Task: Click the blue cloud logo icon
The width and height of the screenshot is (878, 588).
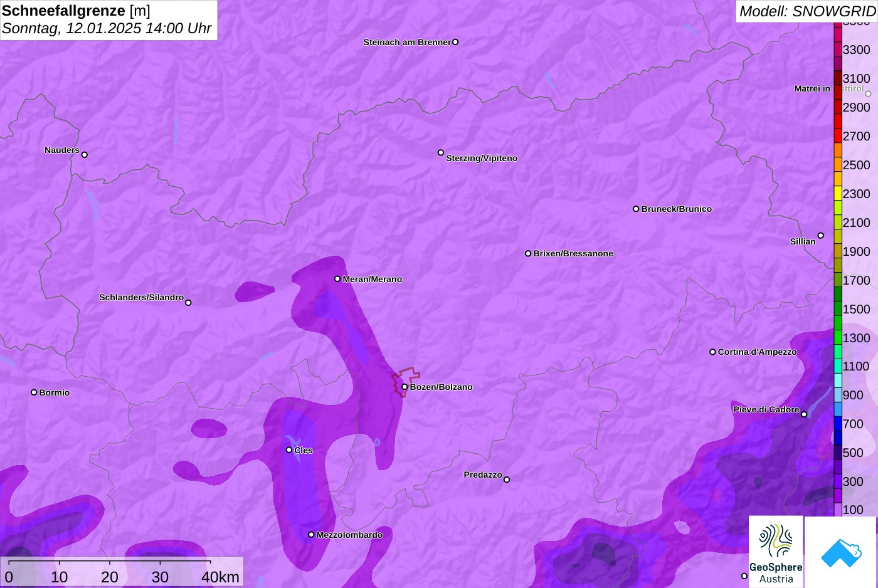Action: click(x=841, y=552)
